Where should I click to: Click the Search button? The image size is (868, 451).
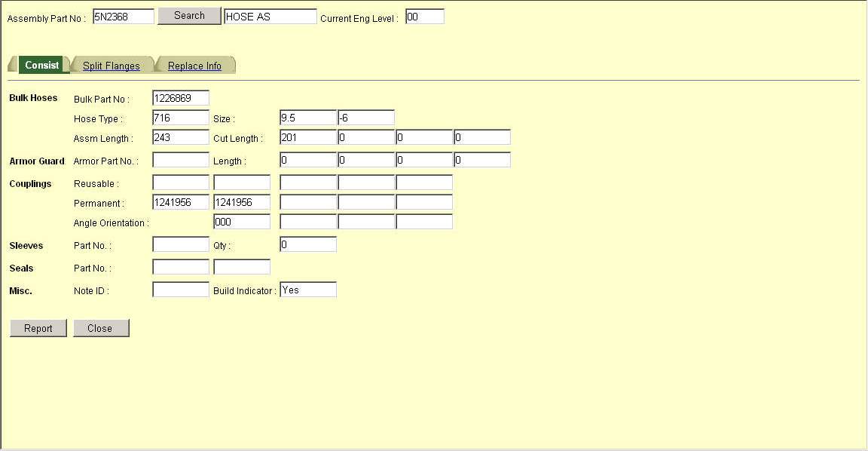[189, 16]
